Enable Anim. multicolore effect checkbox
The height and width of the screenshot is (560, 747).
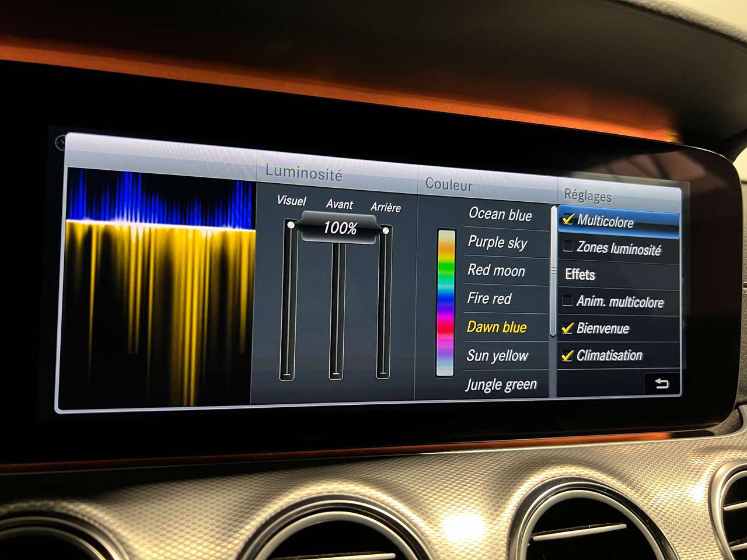(x=567, y=301)
